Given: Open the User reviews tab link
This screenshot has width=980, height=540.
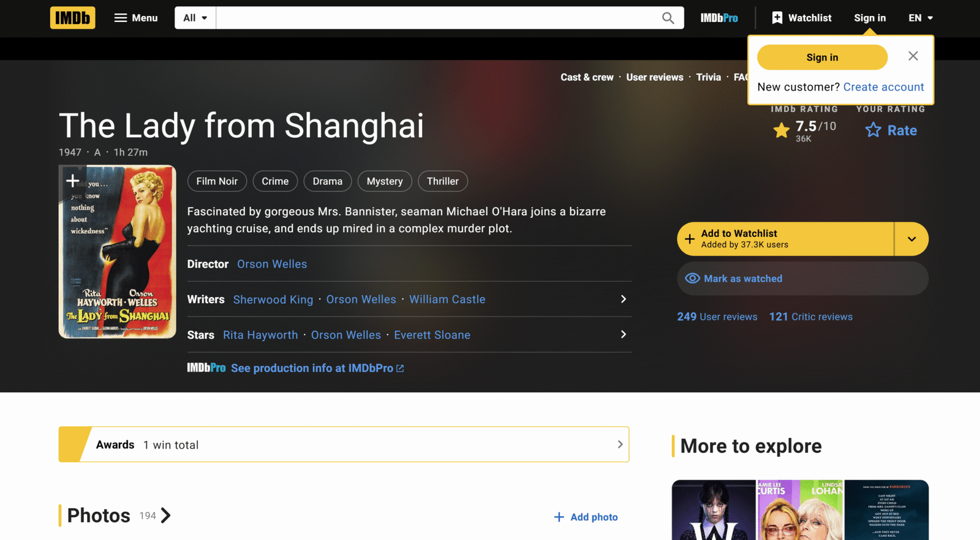Looking at the screenshot, I should pyautogui.click(x=654, y=77).
